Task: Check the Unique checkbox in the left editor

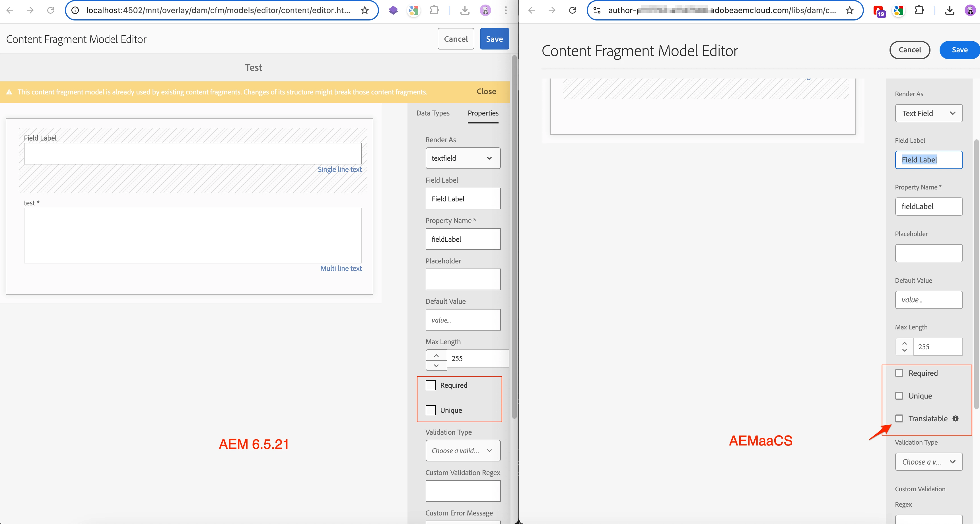Action: (x=431, y=410)
